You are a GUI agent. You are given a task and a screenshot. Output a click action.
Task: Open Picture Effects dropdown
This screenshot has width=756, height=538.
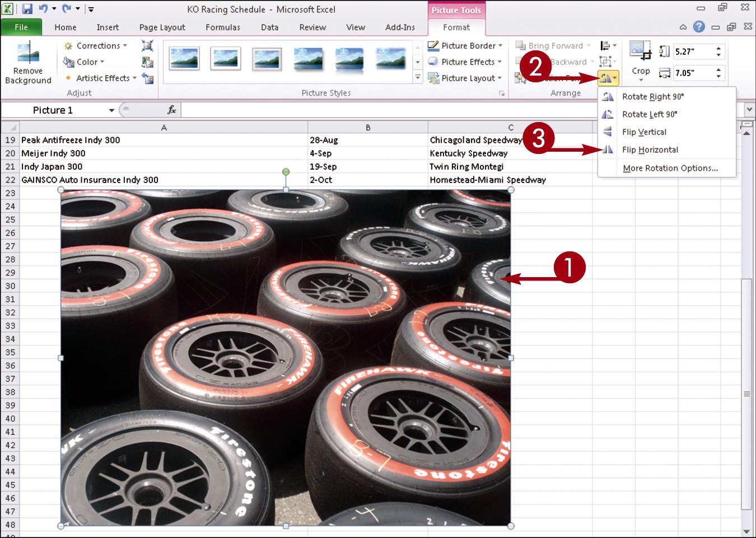point(465,62)
